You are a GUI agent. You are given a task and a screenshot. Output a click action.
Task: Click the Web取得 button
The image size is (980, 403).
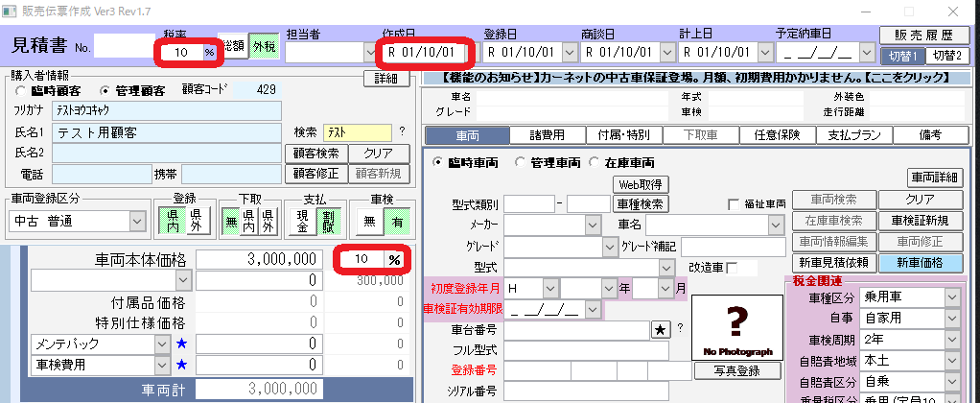[641, 184]
